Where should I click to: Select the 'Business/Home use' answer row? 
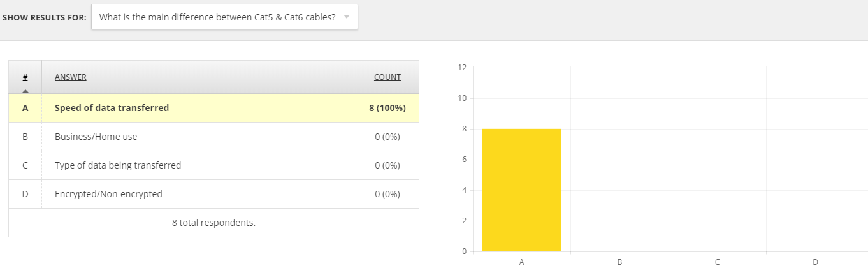point(213,137)
